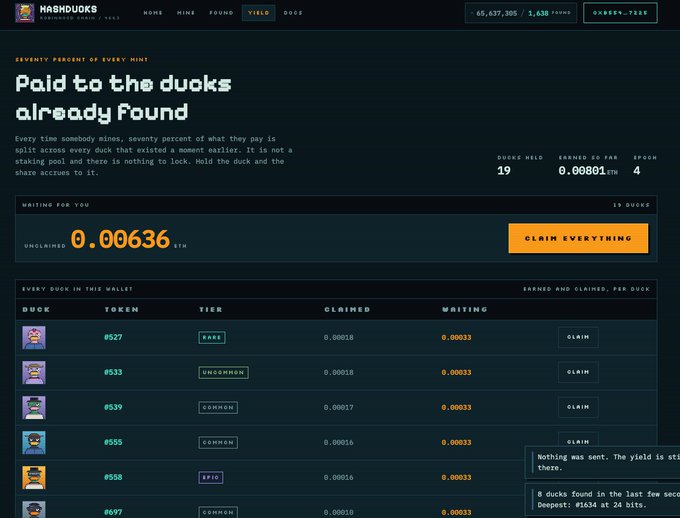This screenshot has height=518, width=680.
Task: Click the Ducks Held value 19
Action: (504, 170)
